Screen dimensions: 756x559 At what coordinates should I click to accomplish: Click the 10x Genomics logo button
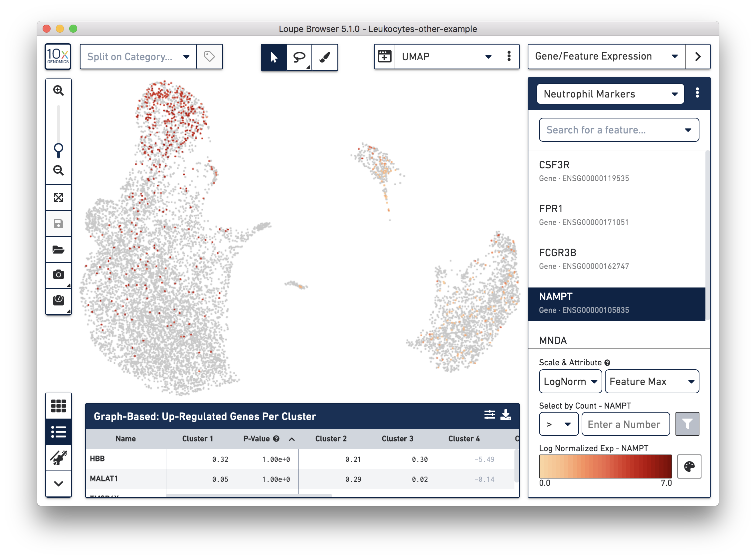pos(58,57)
